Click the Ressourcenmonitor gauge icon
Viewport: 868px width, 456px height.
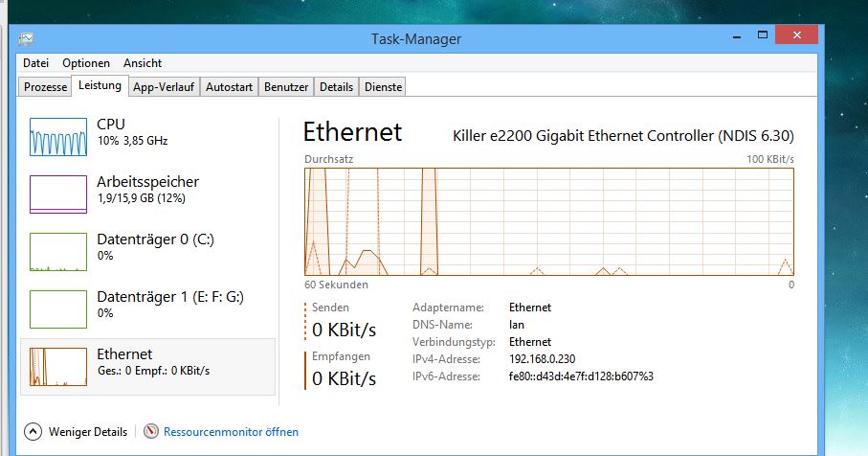(151, 432)
